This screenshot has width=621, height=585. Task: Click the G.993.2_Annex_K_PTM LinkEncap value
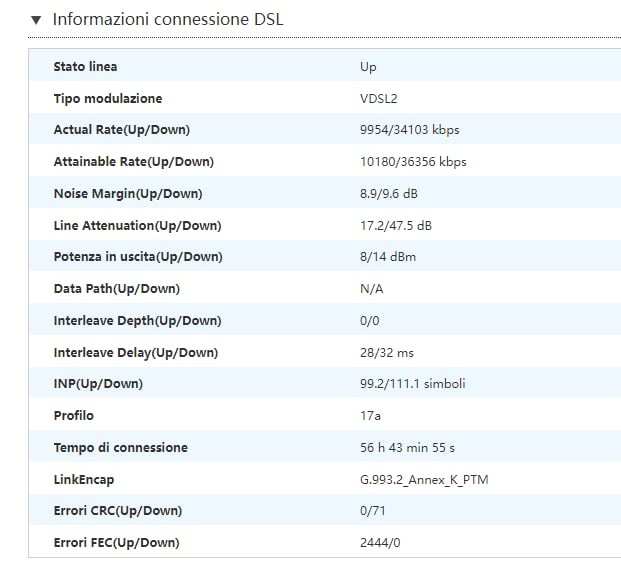pos(424,480)
